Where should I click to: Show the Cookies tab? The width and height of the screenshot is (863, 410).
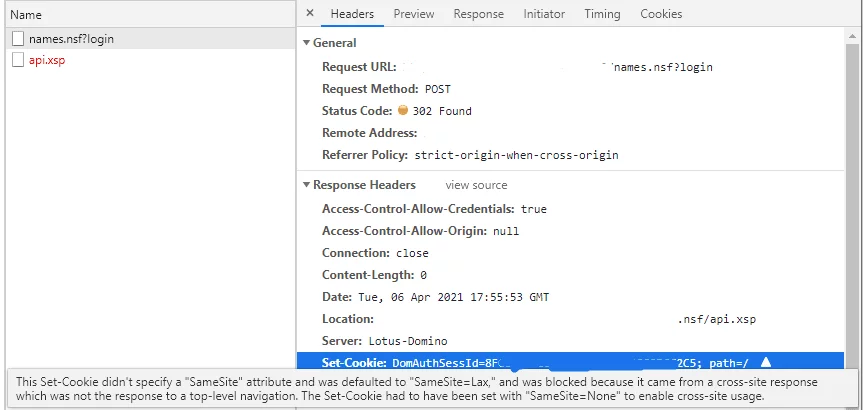661,14
